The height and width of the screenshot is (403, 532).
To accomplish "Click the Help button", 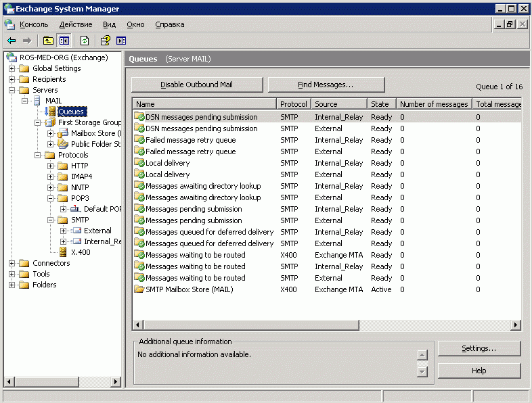I will pos(479,371).
